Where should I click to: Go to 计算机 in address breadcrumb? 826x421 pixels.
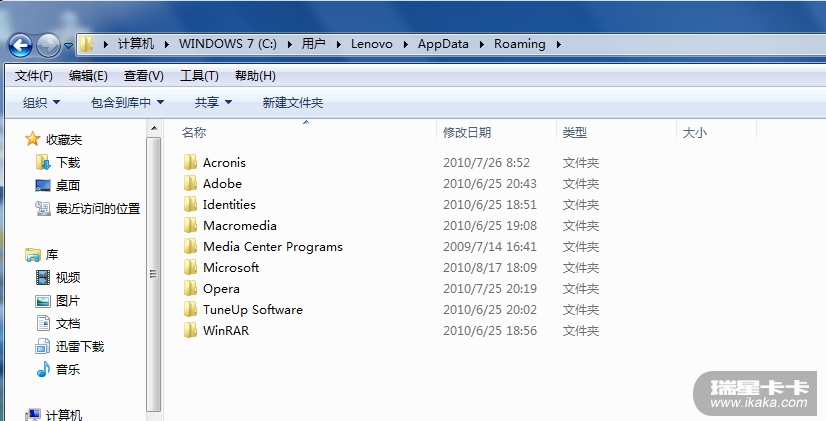[x=136, y=44]
